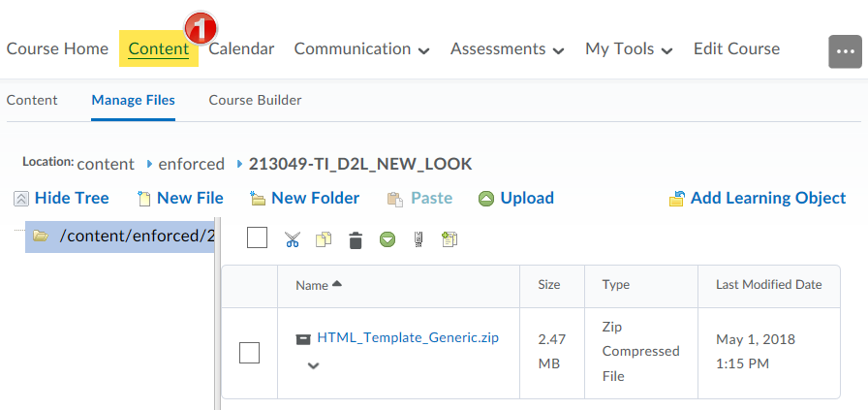Delete selected files with trash icon
Image resolution: width=868 pixels, height=410 pixels.
tap(356, 240)
